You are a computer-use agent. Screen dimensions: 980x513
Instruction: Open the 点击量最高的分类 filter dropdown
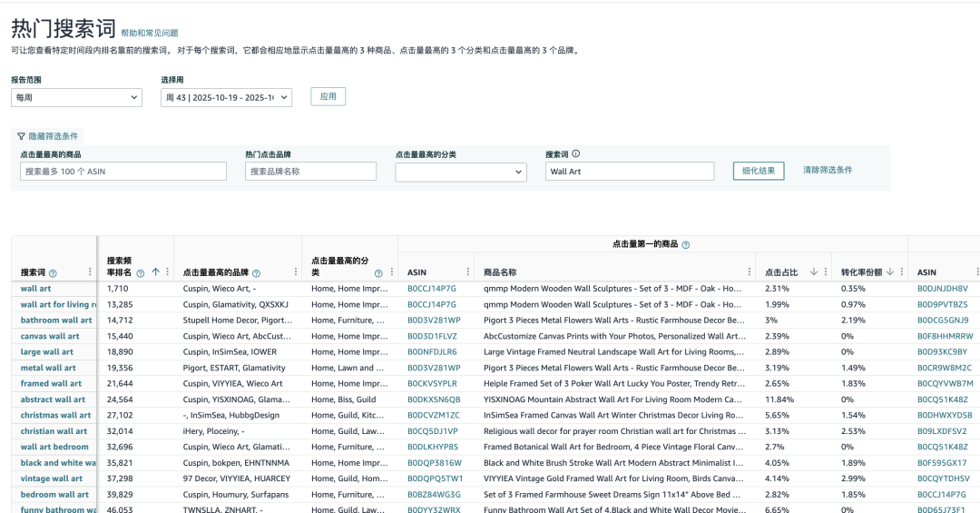[x=461, y=172]
